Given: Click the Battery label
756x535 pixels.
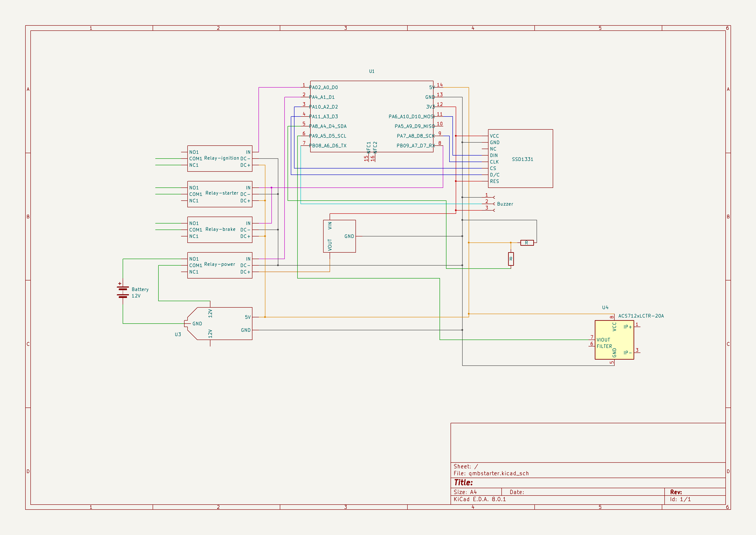Looking at the screenshot, I should [140, 290].
